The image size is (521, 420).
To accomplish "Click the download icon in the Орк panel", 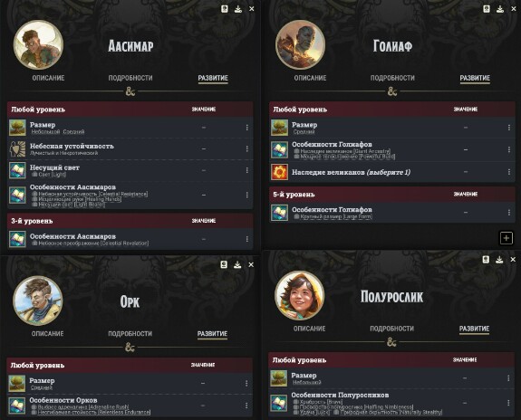I will click(237, 264).
